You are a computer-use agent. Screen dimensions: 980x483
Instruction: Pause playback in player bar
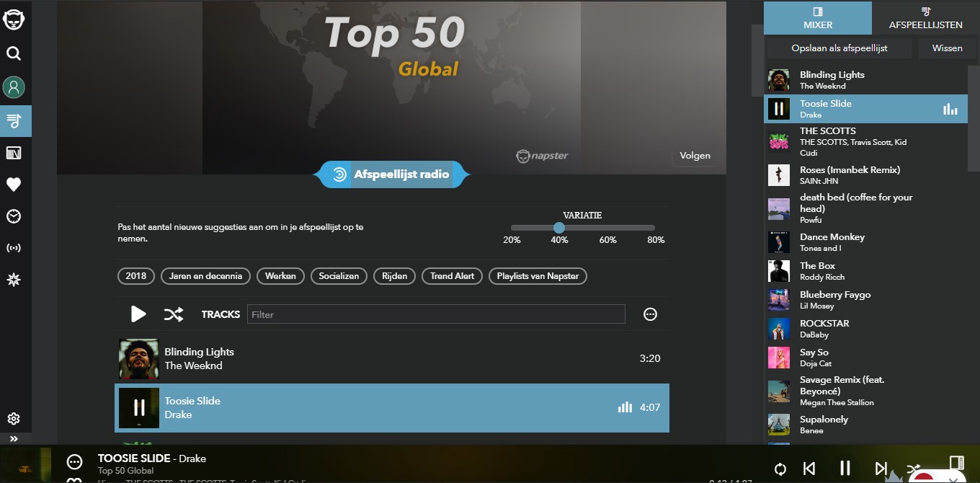click(x=845, y=468)
